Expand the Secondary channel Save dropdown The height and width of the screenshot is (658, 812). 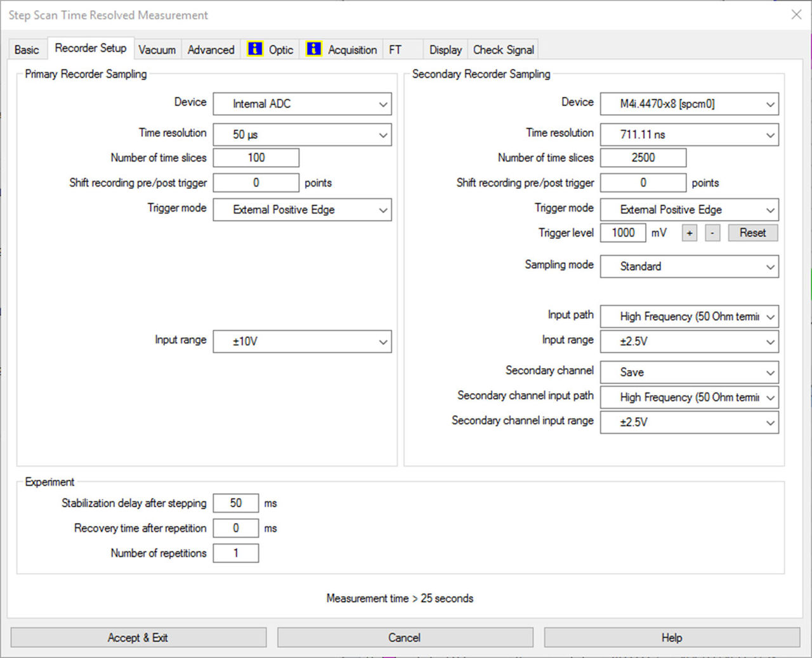click(689, 373)
